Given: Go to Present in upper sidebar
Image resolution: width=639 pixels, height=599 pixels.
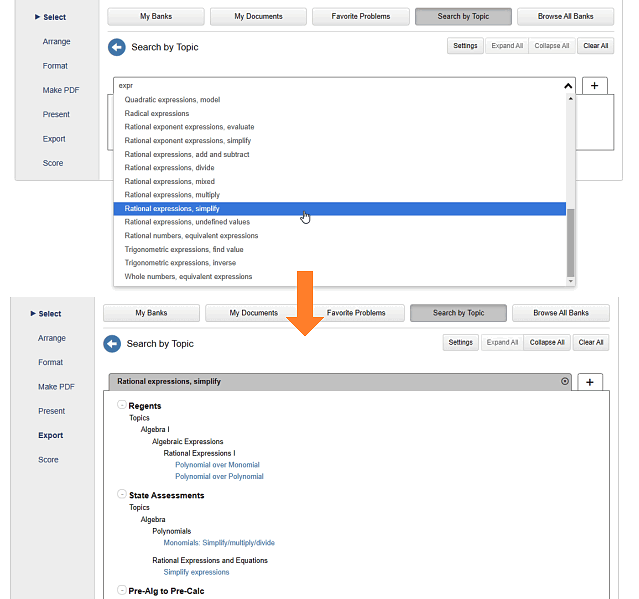Looking at the screenshot, I should click(56, 115).
